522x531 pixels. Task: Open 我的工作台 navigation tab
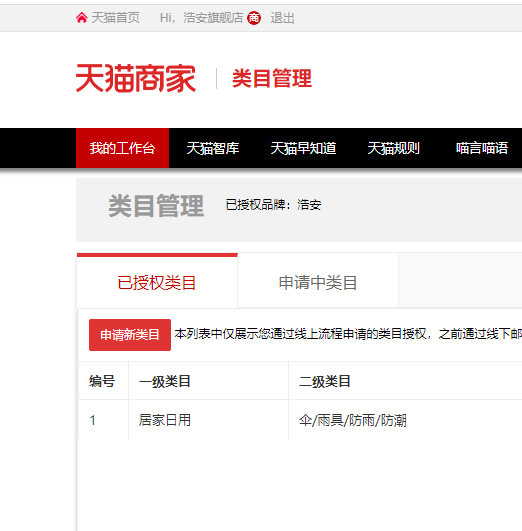click(123, 148)
